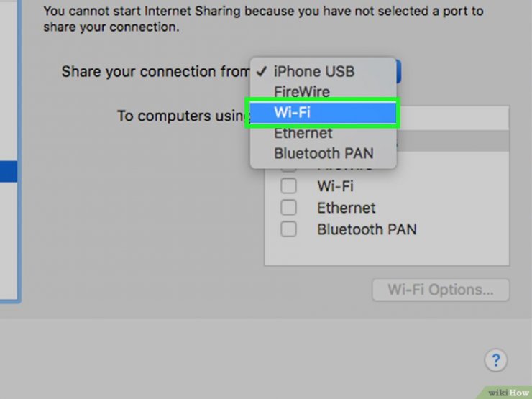This screenshot has height=399, width=532.
Task: Open help with the question mark button
Action: (x=496, y=360)
